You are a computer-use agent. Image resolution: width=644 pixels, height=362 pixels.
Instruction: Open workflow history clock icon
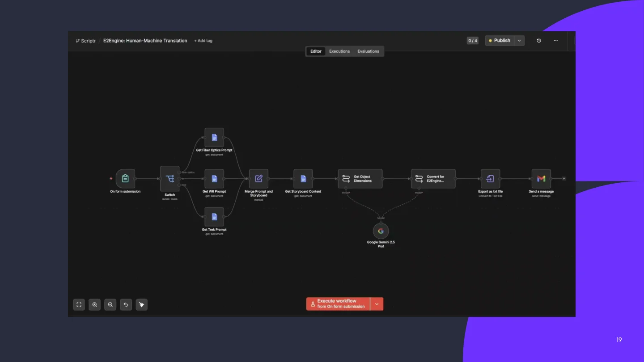tap(539, 41)
